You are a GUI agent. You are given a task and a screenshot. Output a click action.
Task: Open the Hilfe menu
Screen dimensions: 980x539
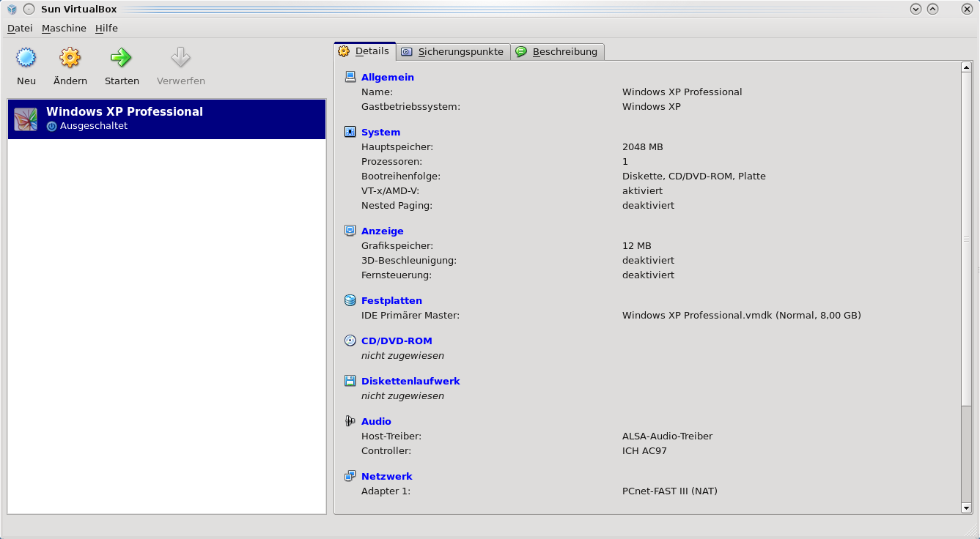pos(106,28)
